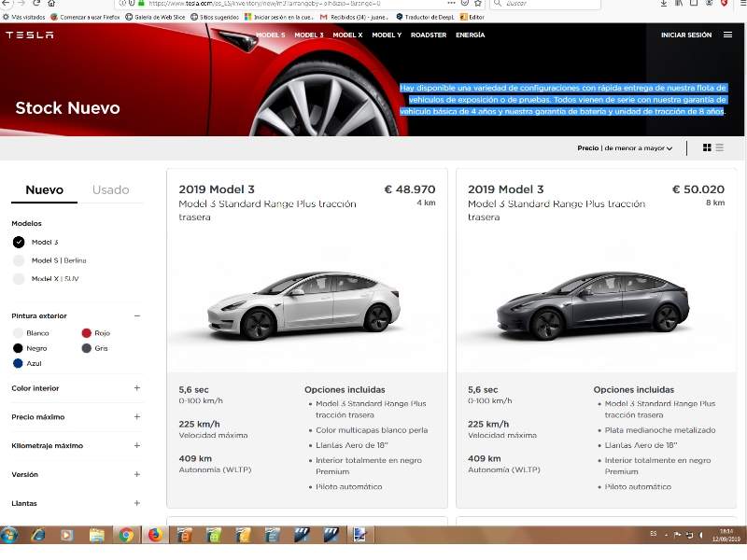Open 'Comenzar a usar Firefox' bookmark

tap(85, 17)
